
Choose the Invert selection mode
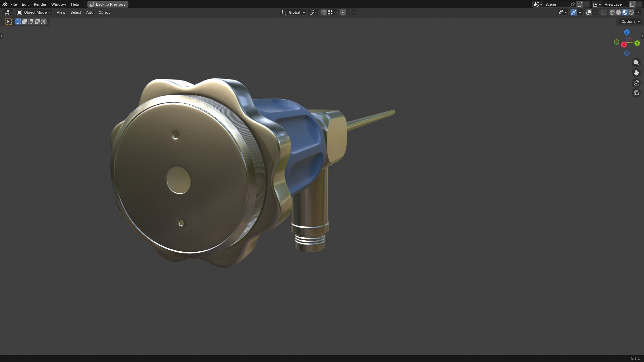coord(37,21)
